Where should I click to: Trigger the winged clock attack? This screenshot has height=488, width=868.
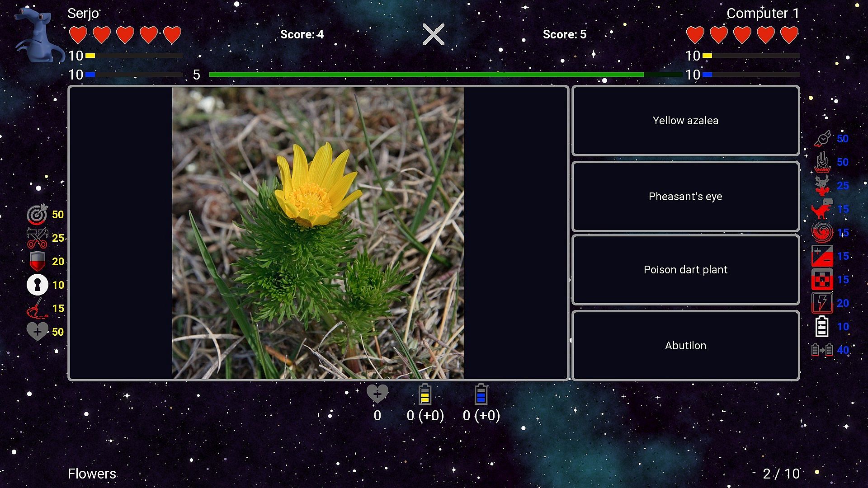click(822, 139)
